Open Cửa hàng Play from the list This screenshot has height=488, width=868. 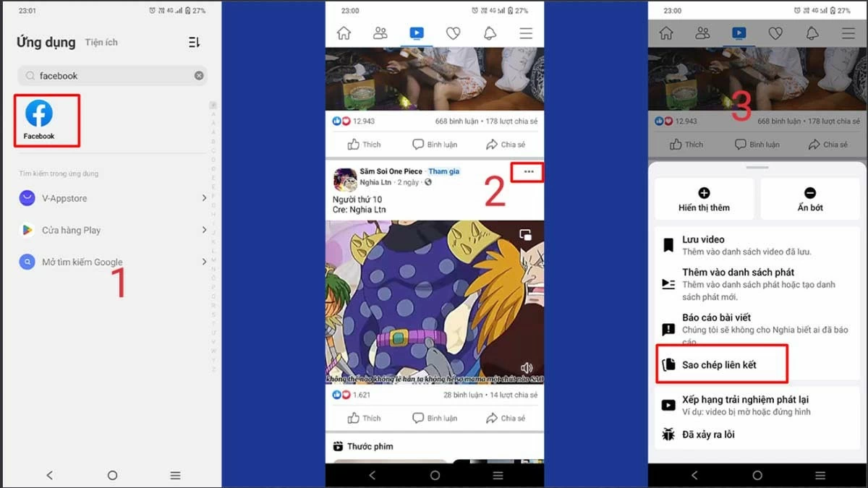point(72,230)
